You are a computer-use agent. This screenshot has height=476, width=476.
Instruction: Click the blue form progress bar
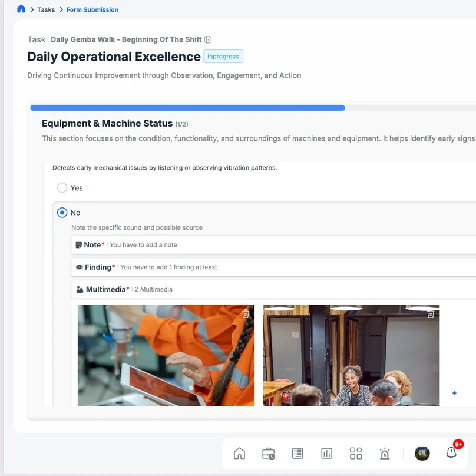pos(187,108)
